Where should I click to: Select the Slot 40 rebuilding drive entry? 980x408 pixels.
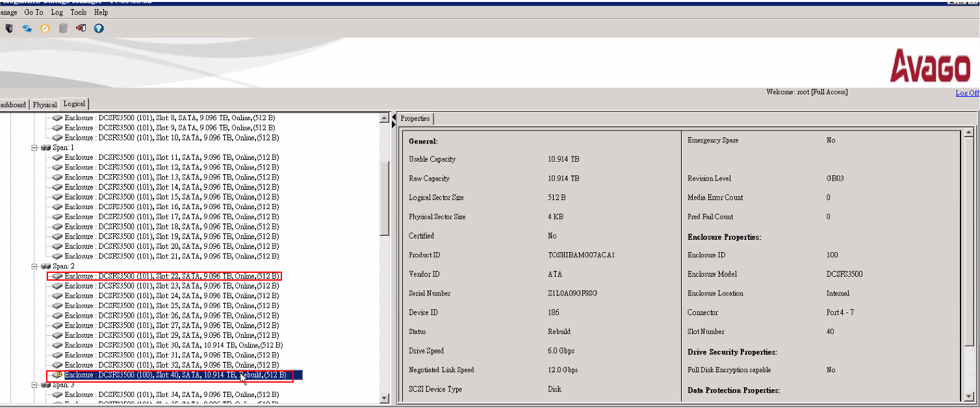coord(175,374)
